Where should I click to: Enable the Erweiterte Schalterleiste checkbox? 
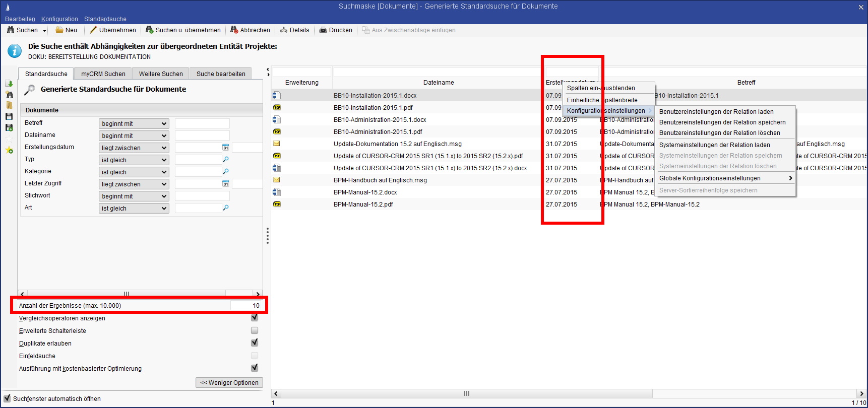coord(255,330)
